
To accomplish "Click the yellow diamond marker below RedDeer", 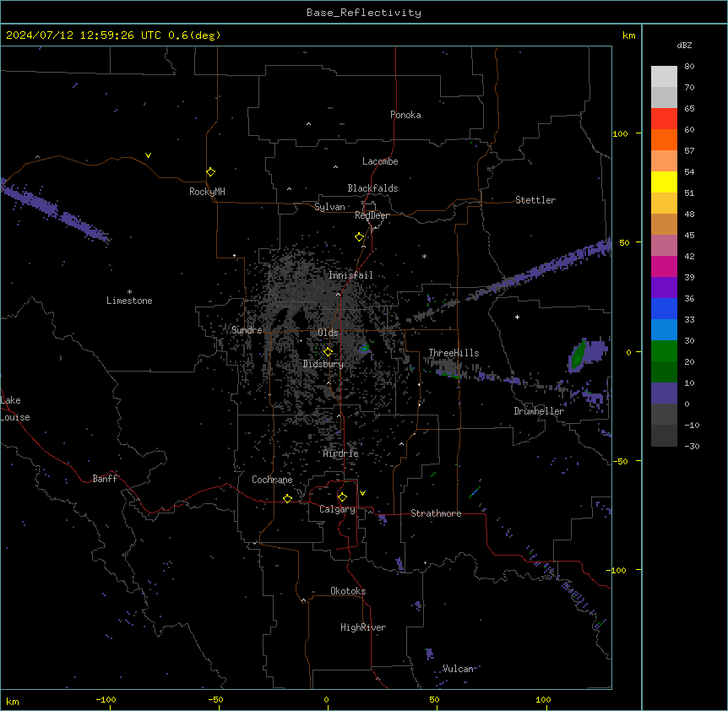I will (360, 237).
